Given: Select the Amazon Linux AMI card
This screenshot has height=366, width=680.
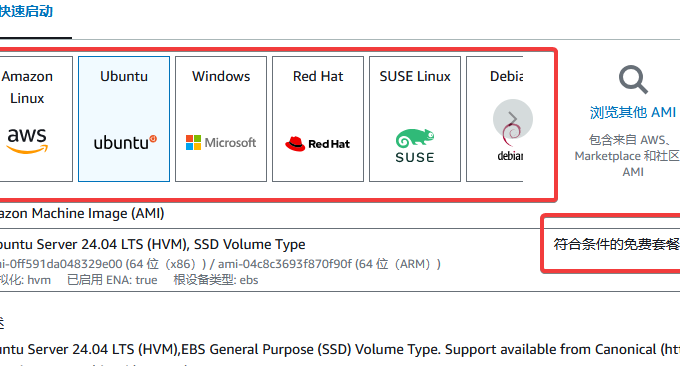Looking at the screenshot, I should [36, 119].
